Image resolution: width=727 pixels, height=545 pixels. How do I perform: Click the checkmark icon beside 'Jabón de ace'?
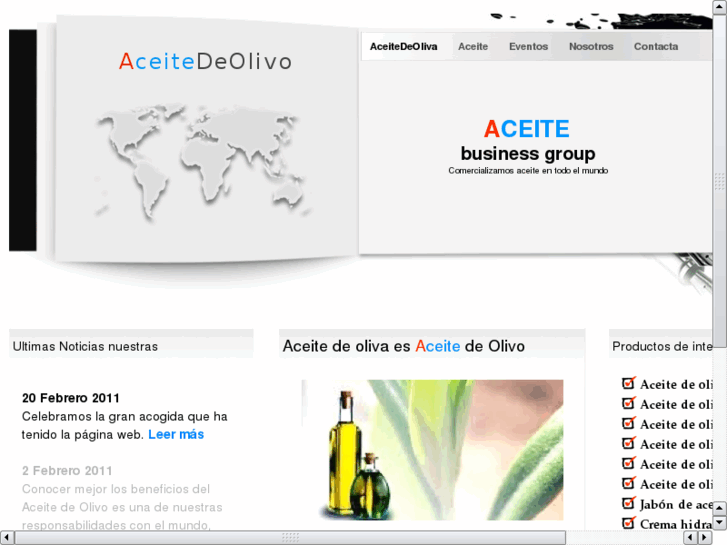628,503
